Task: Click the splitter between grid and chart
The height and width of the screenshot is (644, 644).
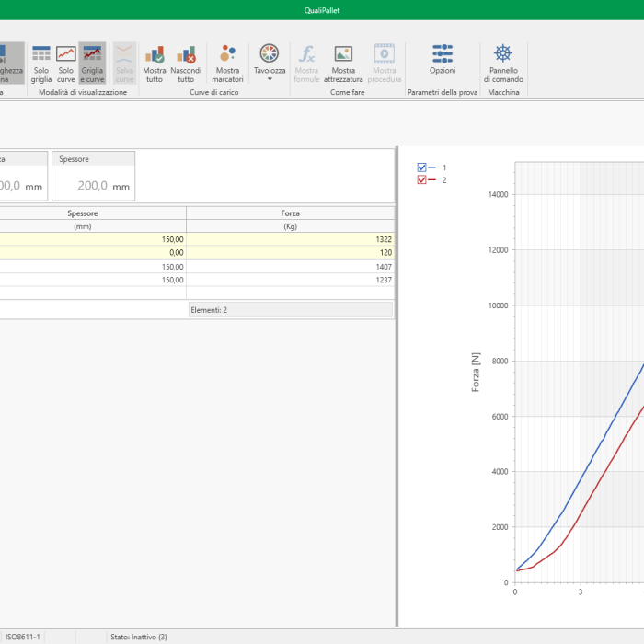Action: tap(397, 386)
